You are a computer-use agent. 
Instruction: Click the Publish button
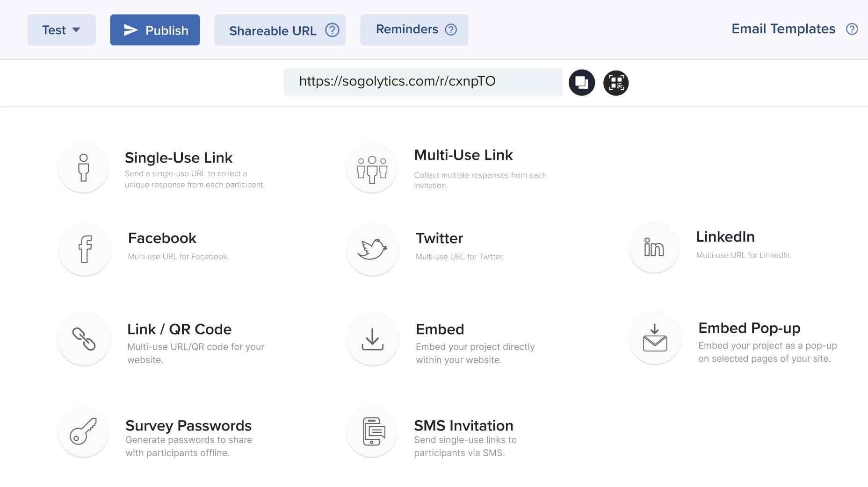(155, 30)
